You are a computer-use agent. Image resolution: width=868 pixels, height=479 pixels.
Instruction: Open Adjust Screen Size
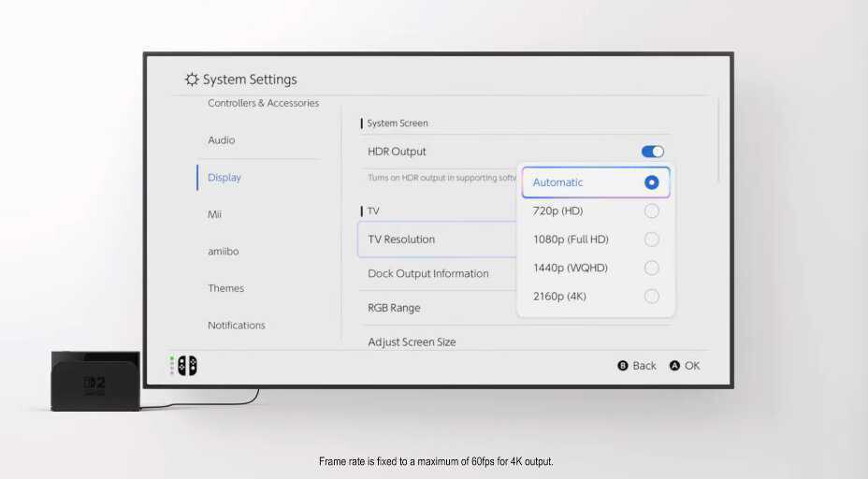tap(412, 341)
